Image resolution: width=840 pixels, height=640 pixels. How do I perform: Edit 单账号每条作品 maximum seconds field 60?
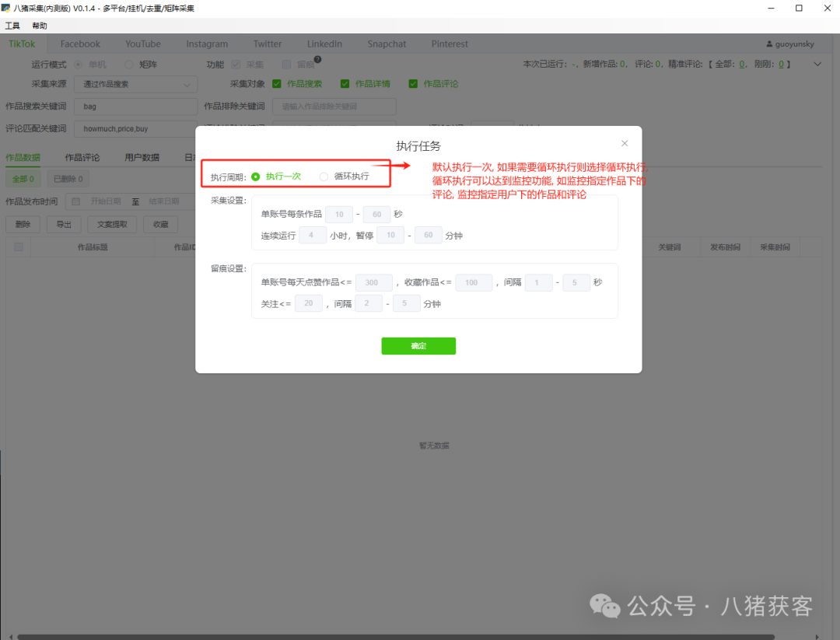(376, 214)
